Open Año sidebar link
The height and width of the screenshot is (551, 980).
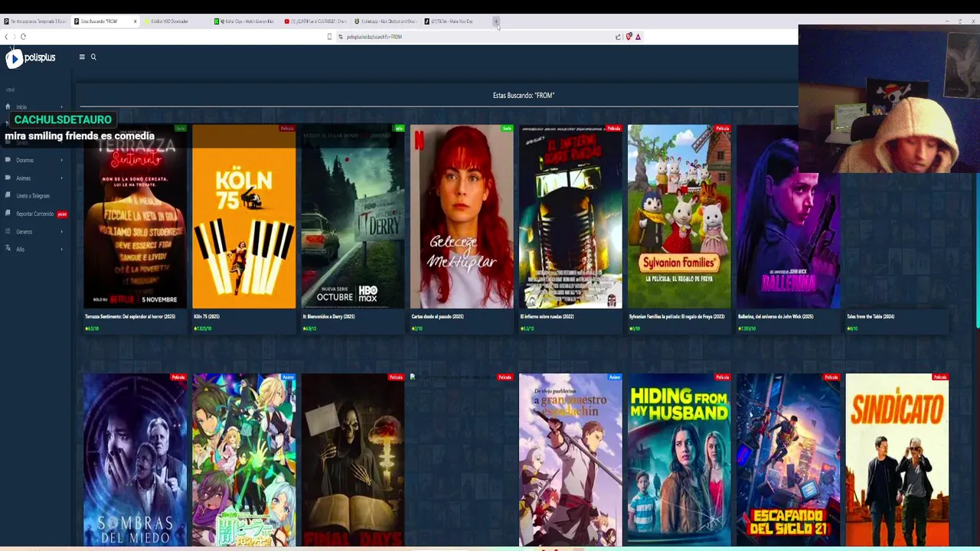click(21, 249)
